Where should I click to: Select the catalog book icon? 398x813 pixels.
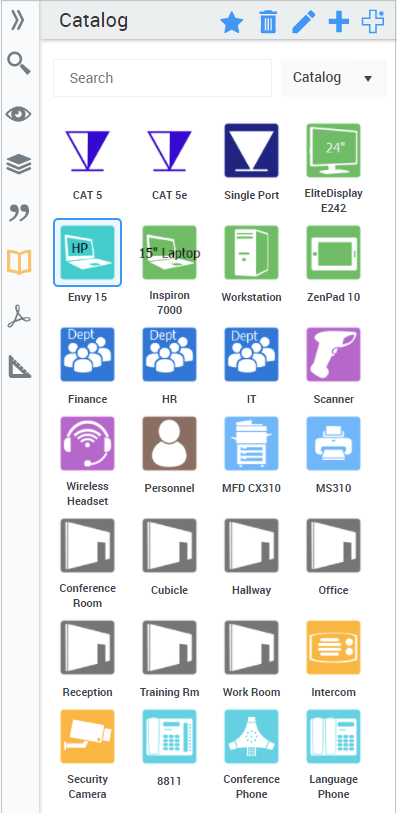tap(19, 262)
